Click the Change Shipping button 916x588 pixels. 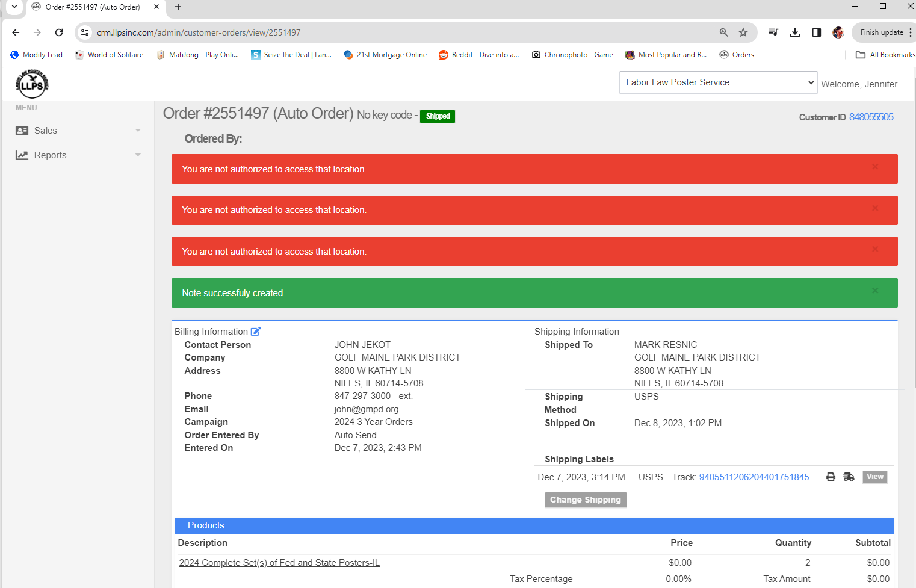585,500
